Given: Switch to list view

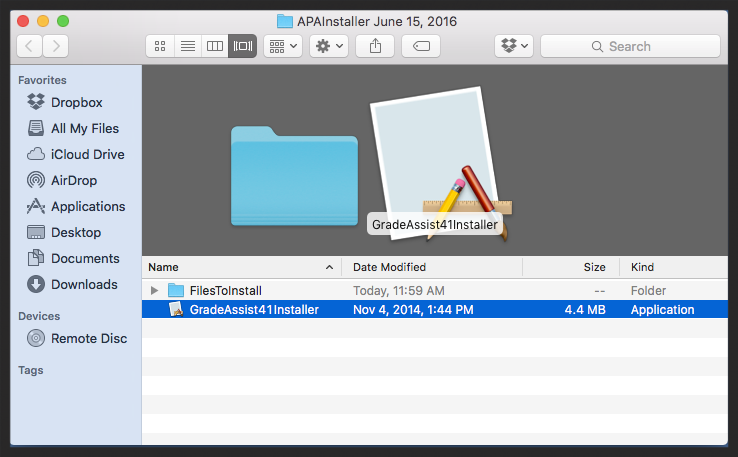Looking at the screenshot, I should pos(188,46).
